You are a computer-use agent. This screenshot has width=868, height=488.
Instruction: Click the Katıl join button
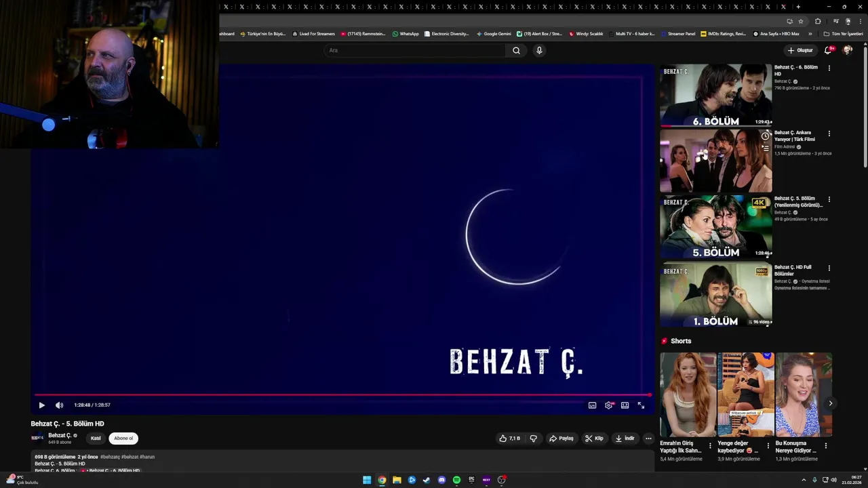pos(96,439)
